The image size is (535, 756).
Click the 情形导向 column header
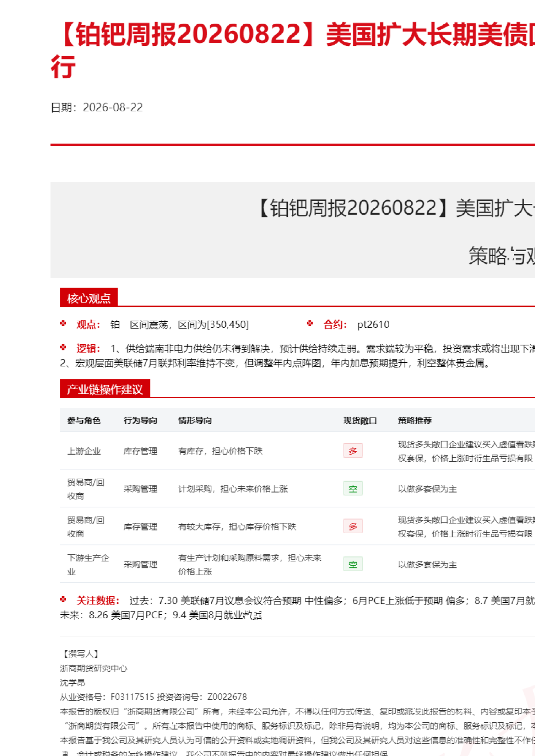point(195,420)
